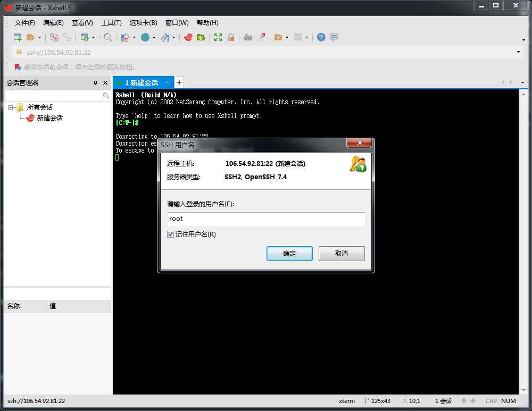This screenshot has width=532, height=411.
Task: Toggle full screen with the green arrows icon
Action: 218,37
